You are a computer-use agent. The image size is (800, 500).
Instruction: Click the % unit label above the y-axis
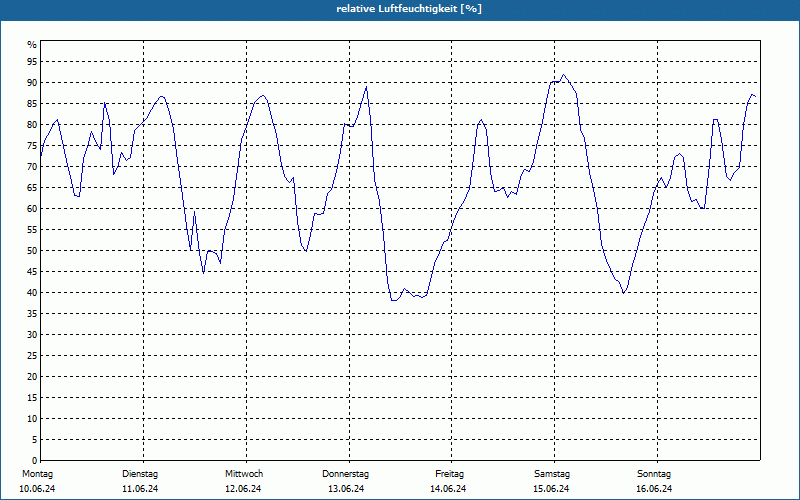coord(32,45)
